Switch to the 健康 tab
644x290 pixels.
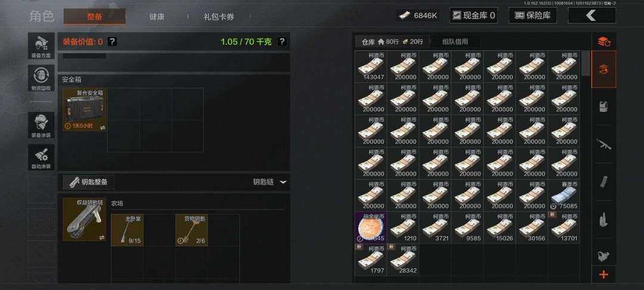click(x=156, y=17)
